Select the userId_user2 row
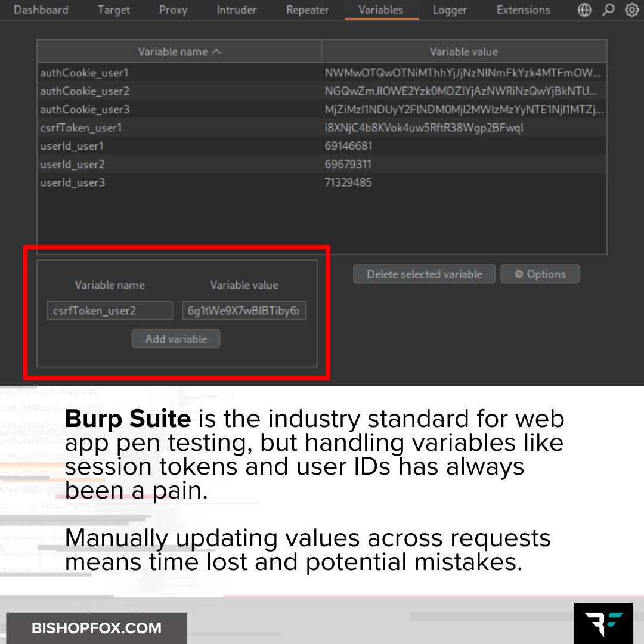 click(x=321, y=165)
